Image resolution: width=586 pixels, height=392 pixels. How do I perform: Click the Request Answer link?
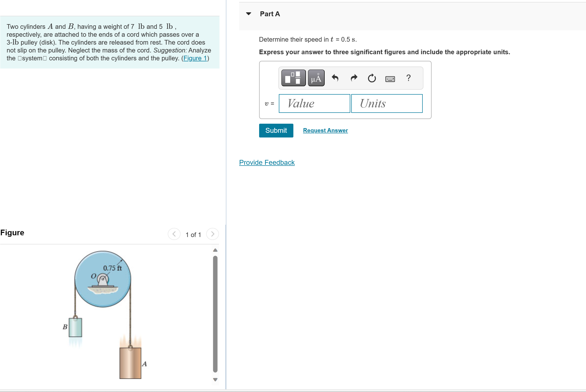click(325, 130)
